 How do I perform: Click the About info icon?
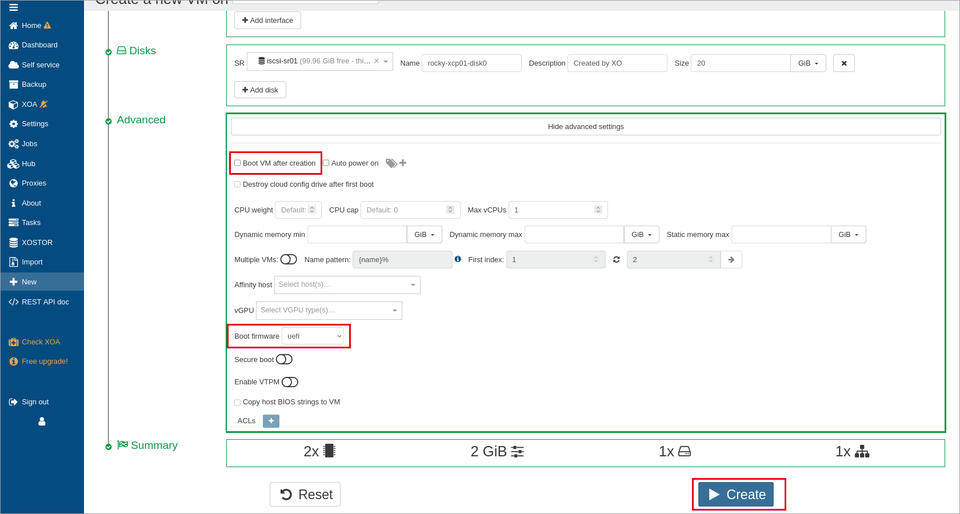click(x=13, y=203)
